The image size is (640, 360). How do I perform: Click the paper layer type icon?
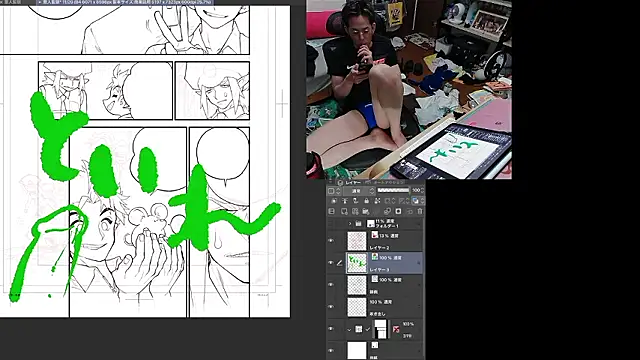point(374,345)
